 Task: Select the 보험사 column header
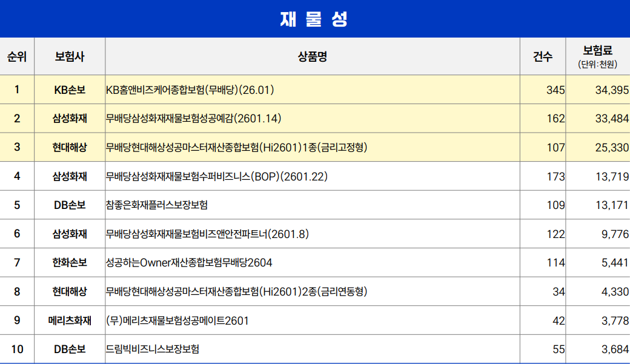(x=70, y=57)
